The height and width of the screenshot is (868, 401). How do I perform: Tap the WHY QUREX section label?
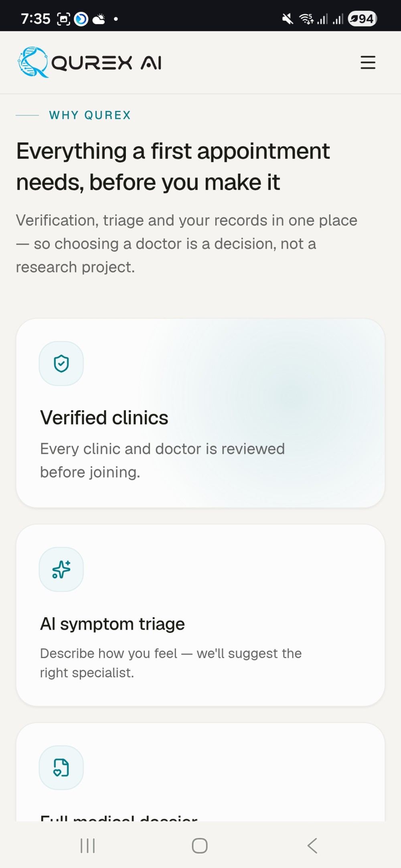pyautogui.click(x=90, y=115)
